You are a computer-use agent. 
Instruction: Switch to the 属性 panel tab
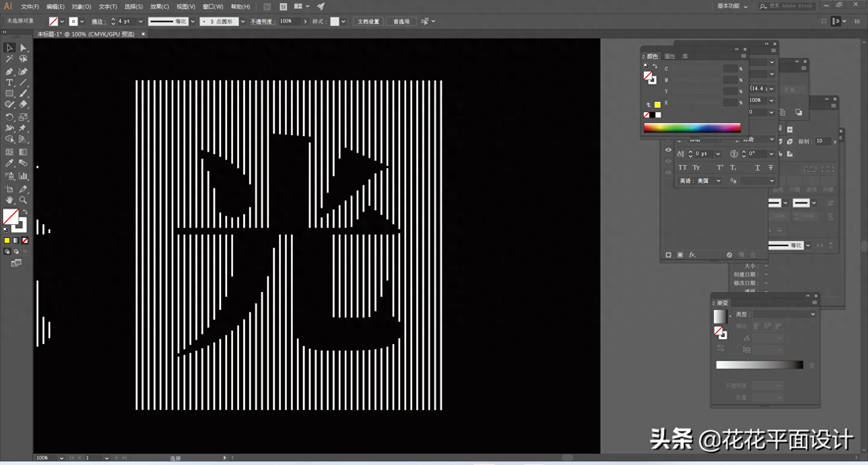tap(670, 57)
